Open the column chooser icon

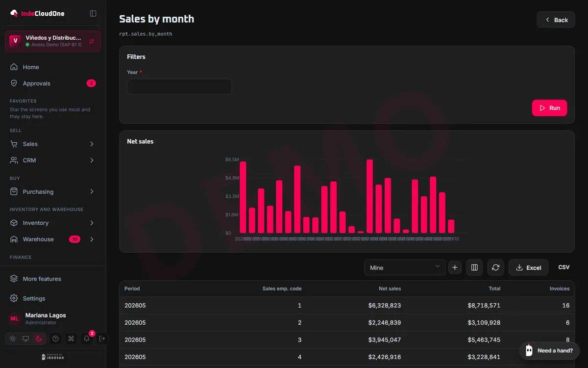click(474, 267)
